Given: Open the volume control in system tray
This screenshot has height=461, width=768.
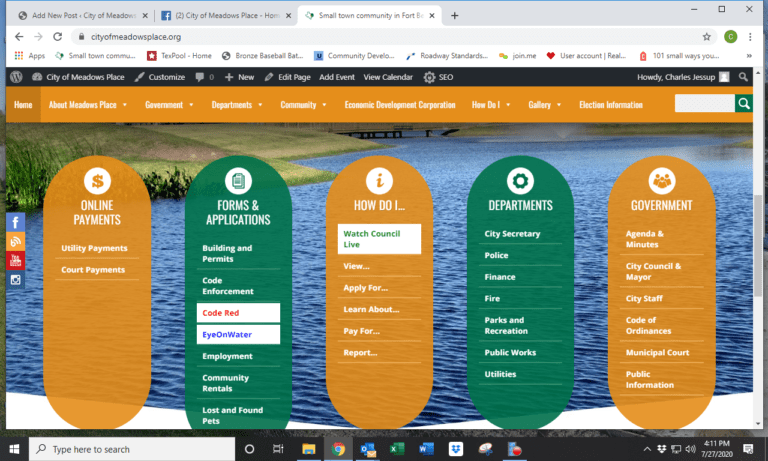Looking at the screenshot, I should click(x=691, y=449).
